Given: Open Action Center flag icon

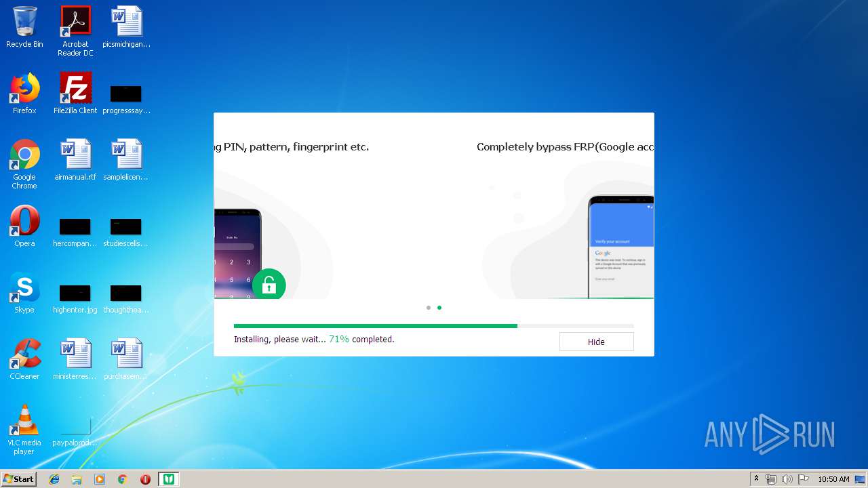Looking at the screenshot, I should pyautogui.click(x=804, y=479).
